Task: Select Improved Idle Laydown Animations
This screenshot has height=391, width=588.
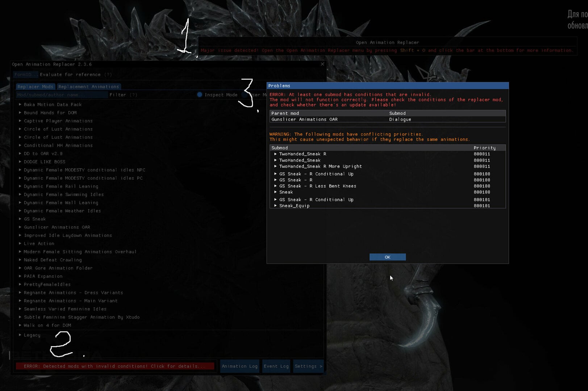Action: click(68, 235)
